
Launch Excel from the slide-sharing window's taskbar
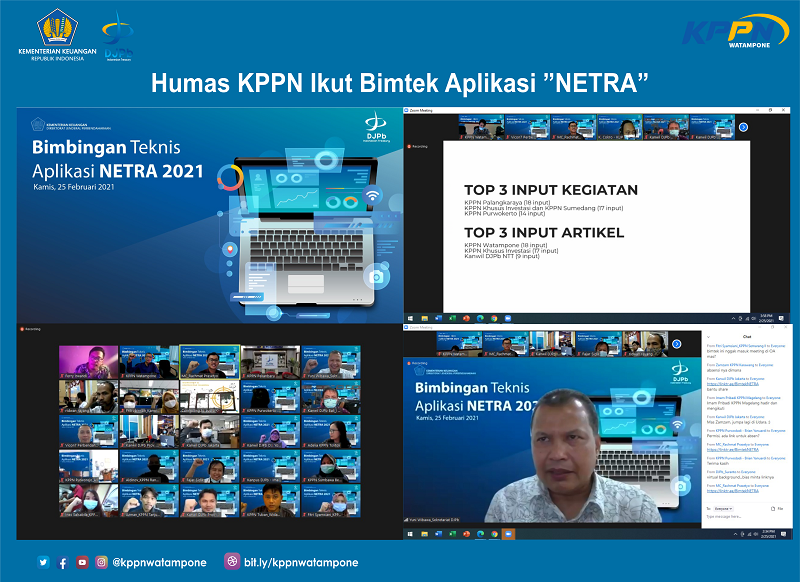tap(453, 318)
